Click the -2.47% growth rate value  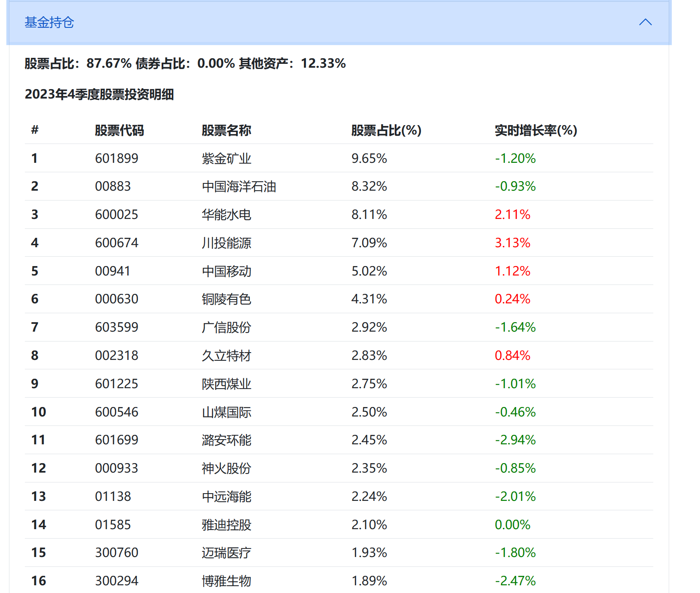coord(515,581)
